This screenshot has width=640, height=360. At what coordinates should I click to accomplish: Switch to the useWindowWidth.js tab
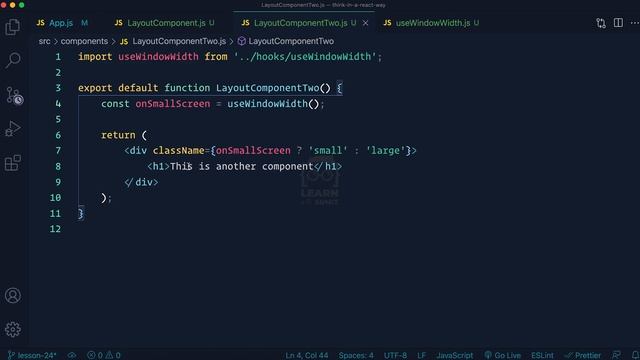pyautogui.click(x=431, y=23)
